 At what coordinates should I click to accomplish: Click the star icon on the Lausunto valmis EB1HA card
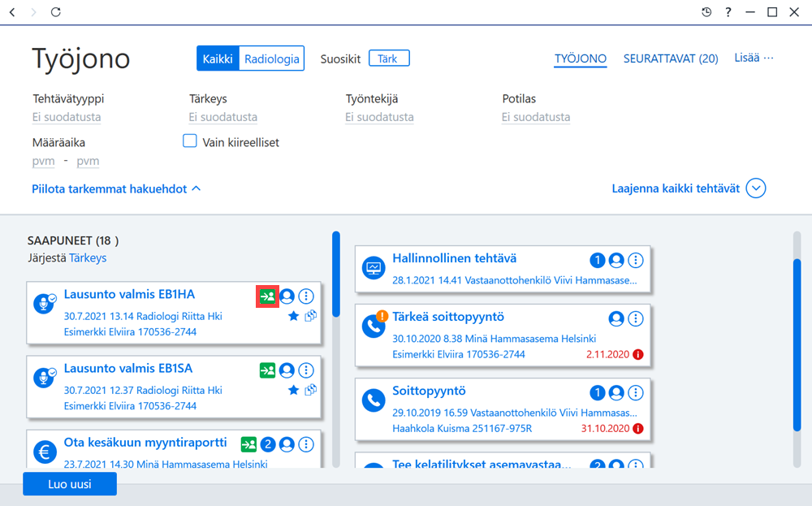pyautogui.click(x=294, y=316)
